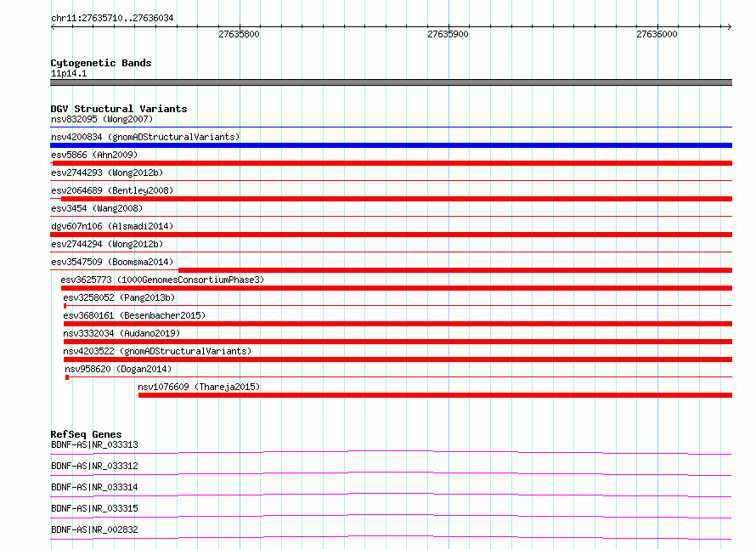This screenshot has width=756, height=549.
Task: Click ruler position 27636000
Action: click(x=657, y=34)
